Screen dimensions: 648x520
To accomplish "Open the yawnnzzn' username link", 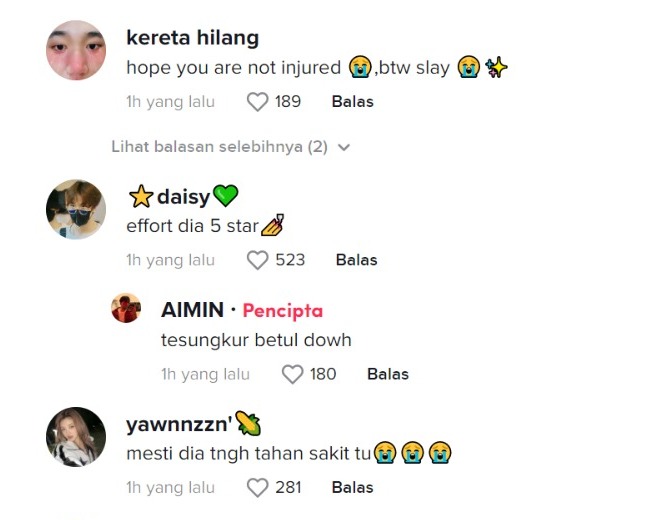I will 180,425.
